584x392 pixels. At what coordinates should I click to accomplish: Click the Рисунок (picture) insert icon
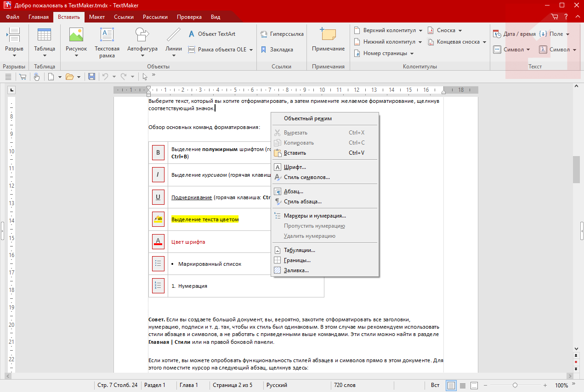click(x=76, y=35)
